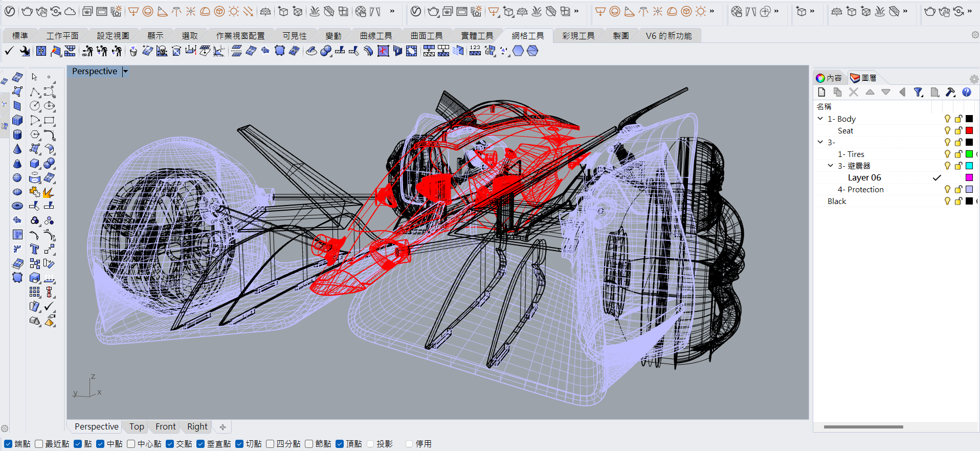The height and width of the screenshot is (451, 980).
Task: Select the text object tool
Action: coord(34,250)
